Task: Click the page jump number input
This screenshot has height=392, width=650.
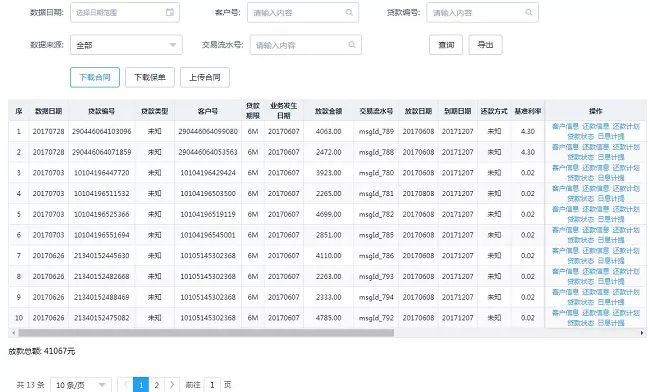Action: coord(212,385)
